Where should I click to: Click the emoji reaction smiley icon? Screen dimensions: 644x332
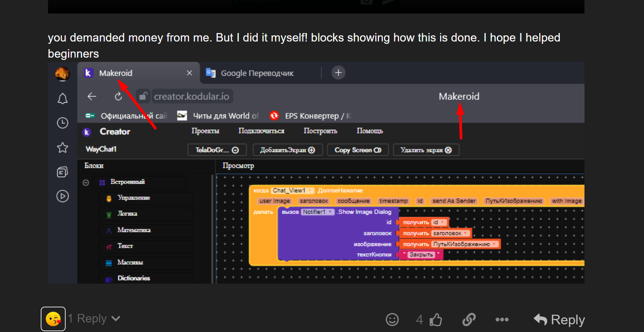[392, 319]
